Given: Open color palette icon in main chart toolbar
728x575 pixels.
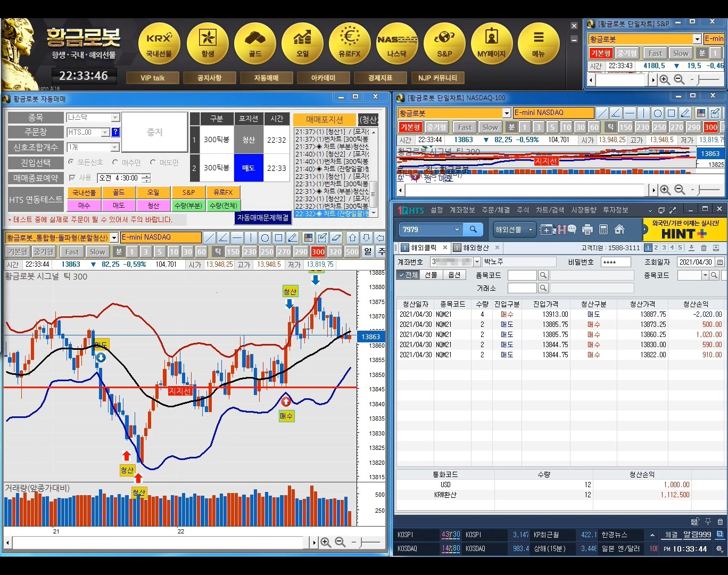Looking at the screenshot, I should [x=308, y=237].
